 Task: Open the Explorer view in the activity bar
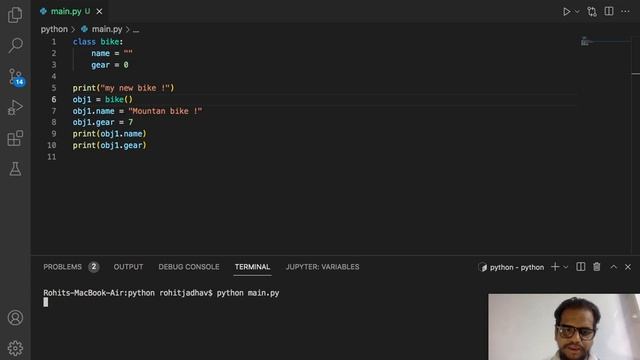coord(15,15)
